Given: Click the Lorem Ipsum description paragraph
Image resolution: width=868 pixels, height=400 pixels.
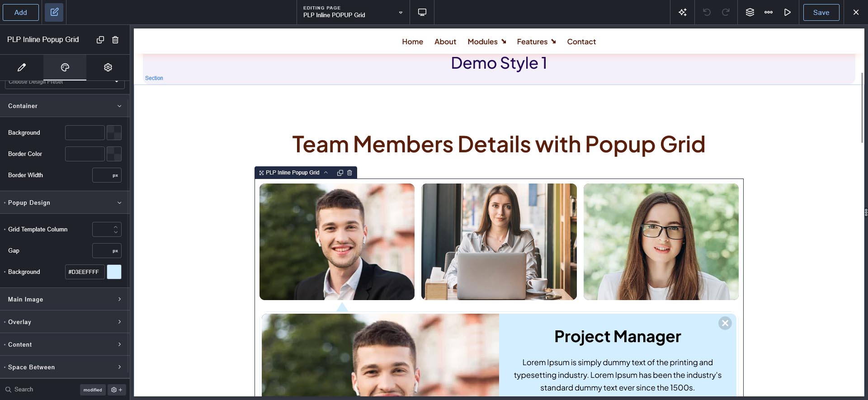Looking at the screenshot, I should (618, 375).
